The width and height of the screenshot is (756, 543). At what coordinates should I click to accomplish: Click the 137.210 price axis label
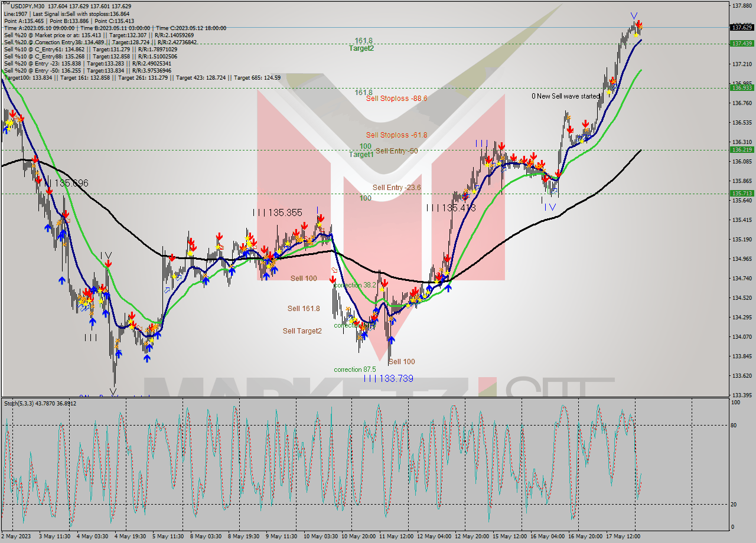tap(742, 64)
